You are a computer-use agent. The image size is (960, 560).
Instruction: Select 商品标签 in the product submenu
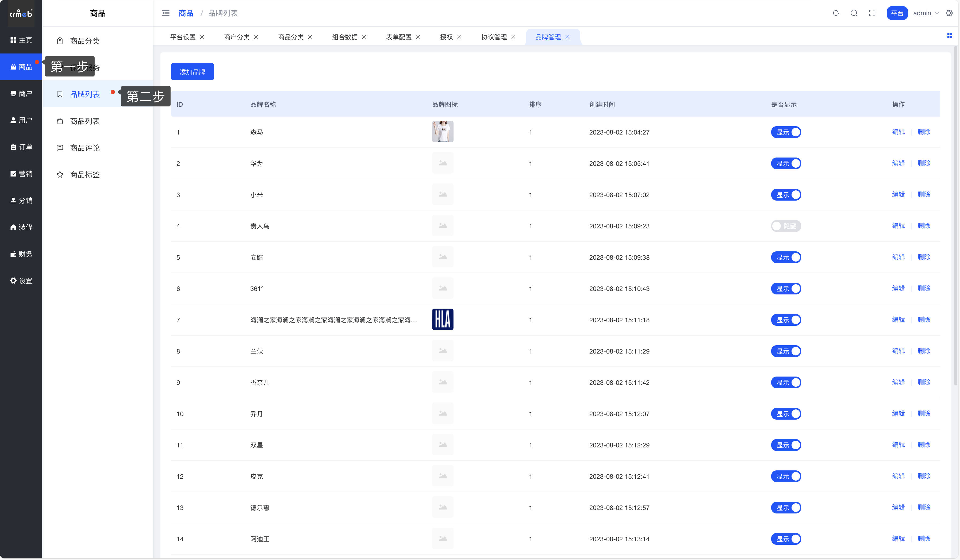(85, 174)
